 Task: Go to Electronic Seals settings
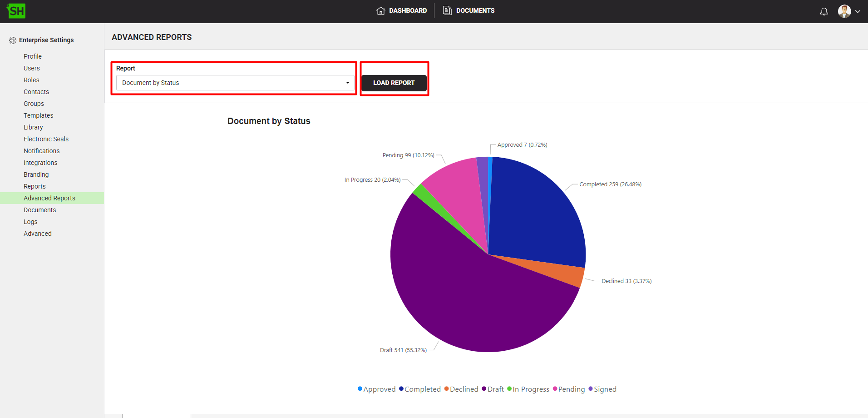[x=46, y=139]
